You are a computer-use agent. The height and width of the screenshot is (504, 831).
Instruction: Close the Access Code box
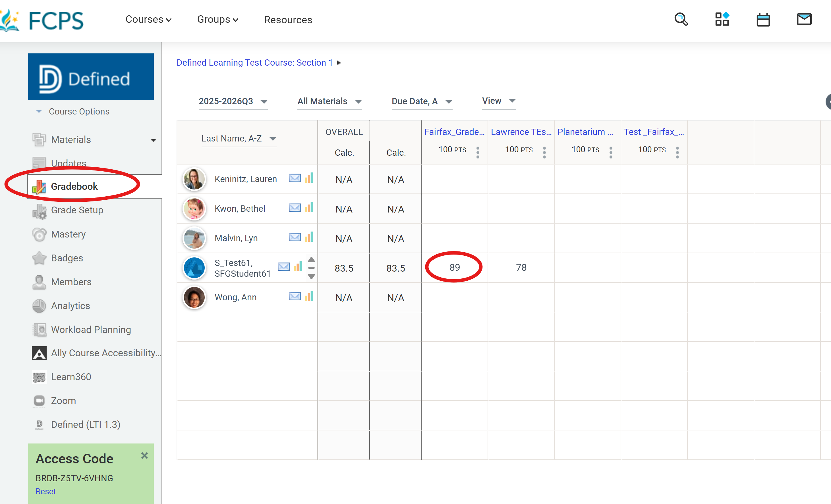point(144,456)
